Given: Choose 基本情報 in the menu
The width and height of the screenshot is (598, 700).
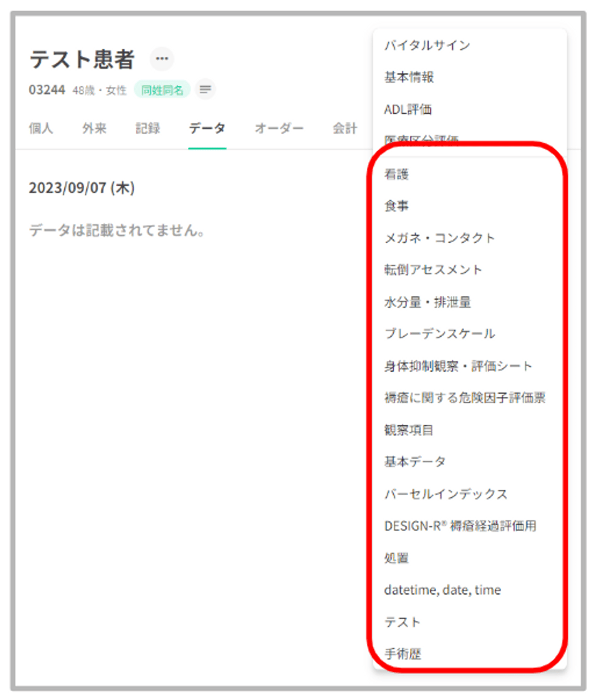Looking at the screenshot, I should pos(409,77).
